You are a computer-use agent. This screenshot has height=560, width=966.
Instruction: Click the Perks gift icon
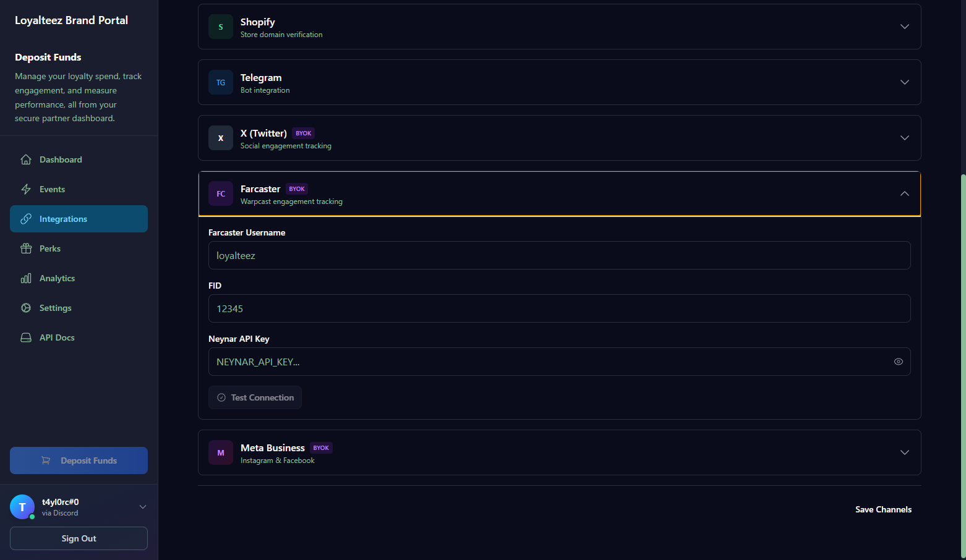pyautogui.click(x=26, y=248)
